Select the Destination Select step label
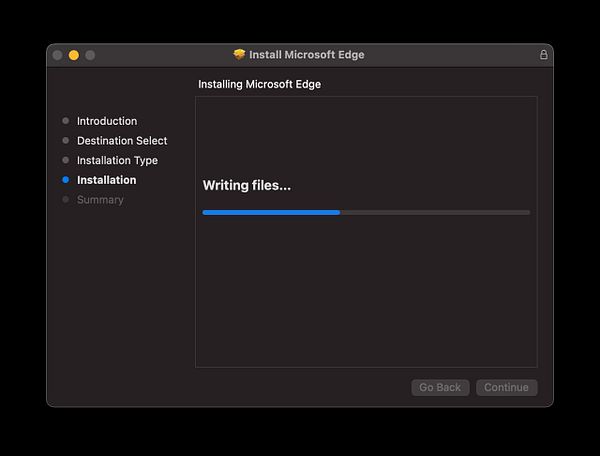The image size is (600, 456). coord(122,141)
